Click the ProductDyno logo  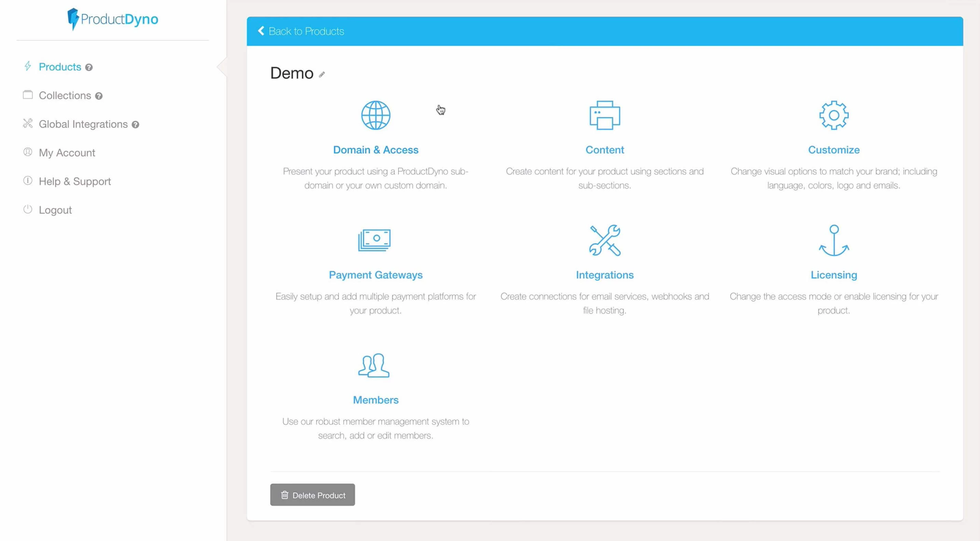(113, 19)
